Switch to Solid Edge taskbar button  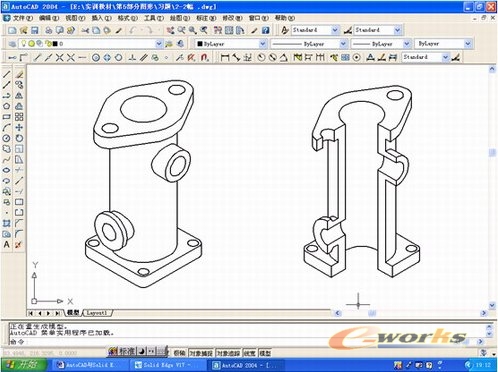click(163, 365)
